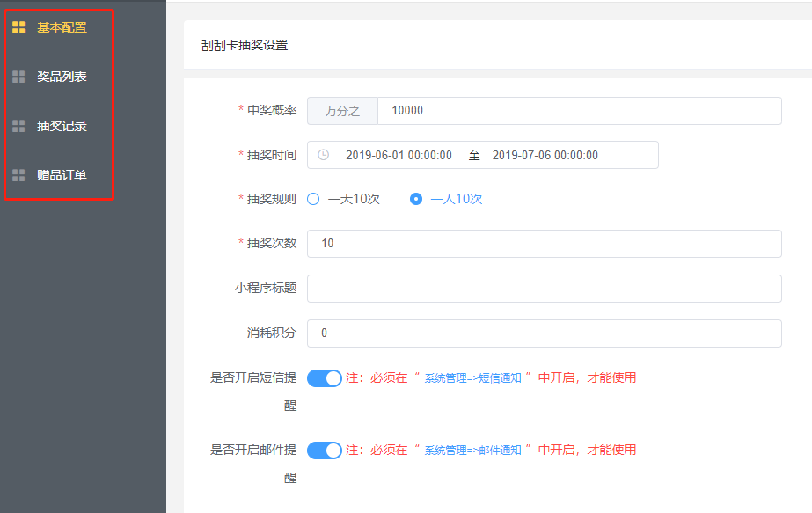Open the 系统管理=>邮件通知 link
The height and width of the screenshot is (513, 812).
tap(473, 451)
